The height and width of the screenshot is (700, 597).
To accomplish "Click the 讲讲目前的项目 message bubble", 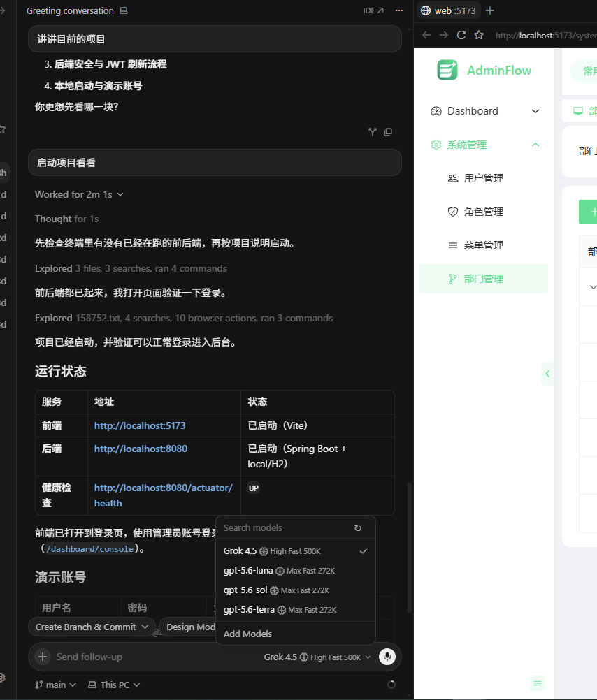I will pyautogui.click(x=215, y=39).
